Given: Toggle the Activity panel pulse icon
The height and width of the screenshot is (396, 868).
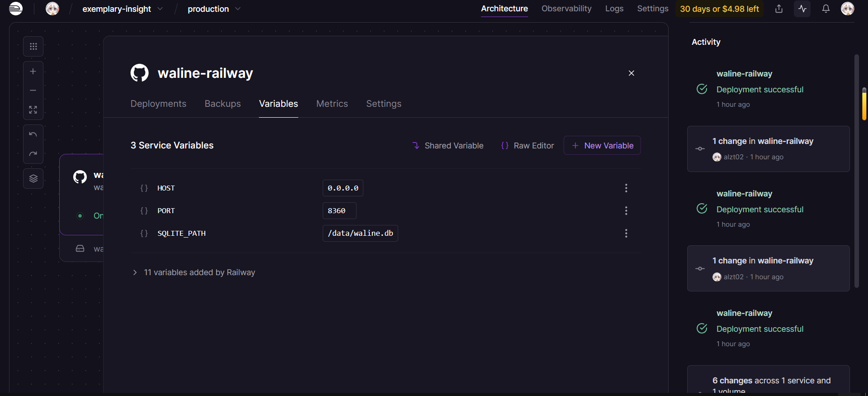Looking at the screenshot, I should click(802, 9).
